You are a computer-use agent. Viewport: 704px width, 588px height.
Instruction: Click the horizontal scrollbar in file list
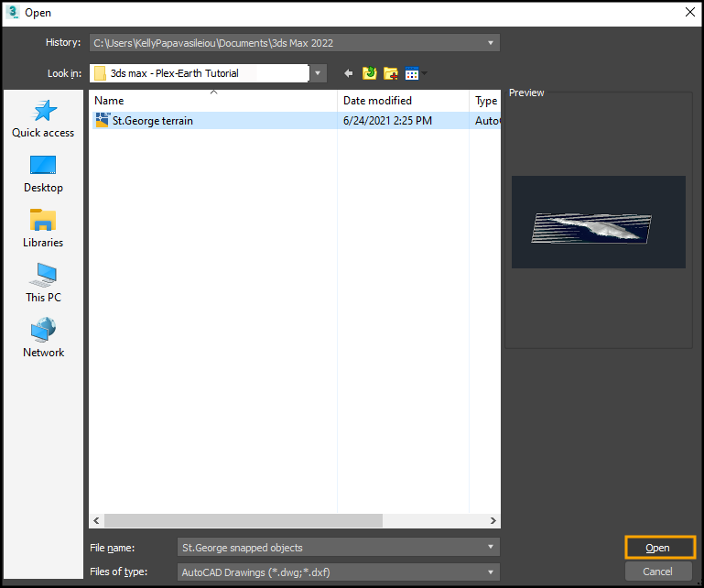pyautogui.click(x=243, y=520)
